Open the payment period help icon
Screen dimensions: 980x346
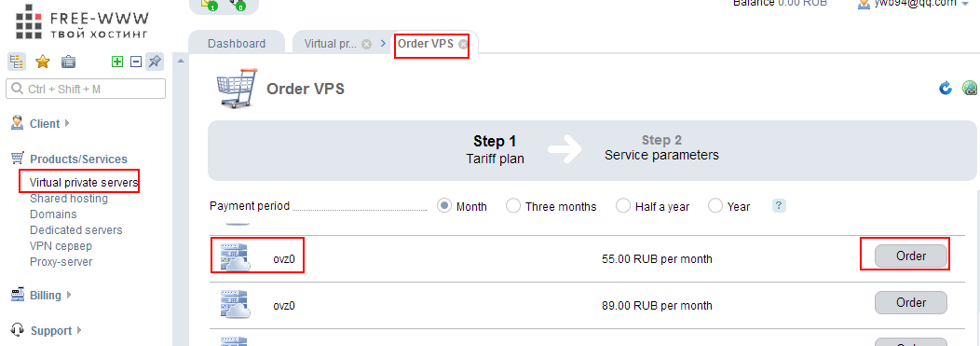point(779,206)
